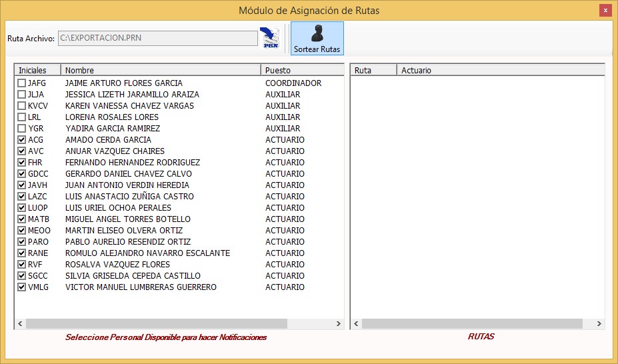Uncheck the SGCC checkbox
The height and width of the screenshot is (364, 618).
pyautogui.click(x=22, y=276)
